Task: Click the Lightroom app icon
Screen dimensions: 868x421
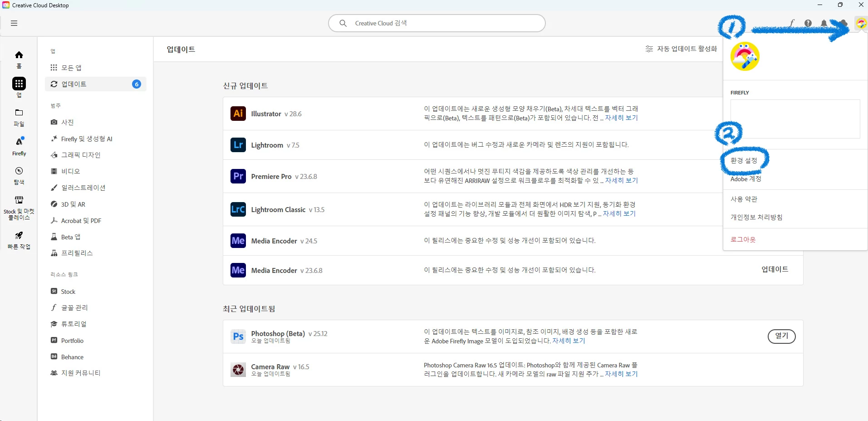Action: pyautogui.click(x=238, y=145)
